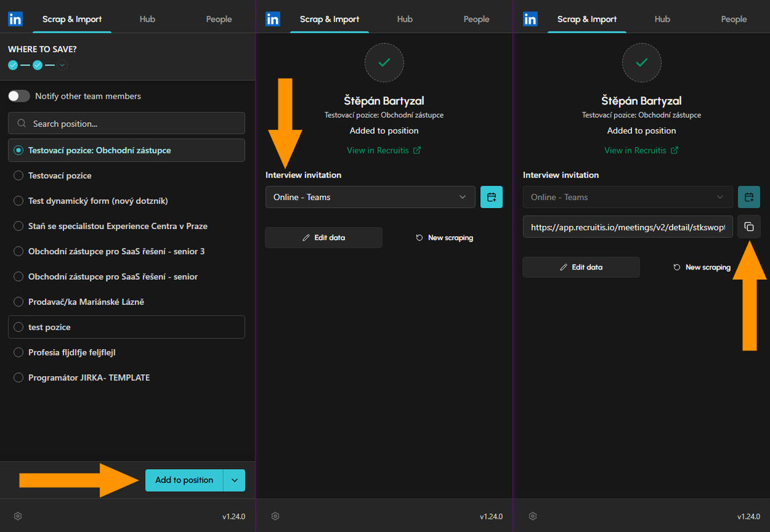This screenshot has height=532, width=770.
Task: Switch to Scrap & Import tab in middle panel
Action: 329,19
